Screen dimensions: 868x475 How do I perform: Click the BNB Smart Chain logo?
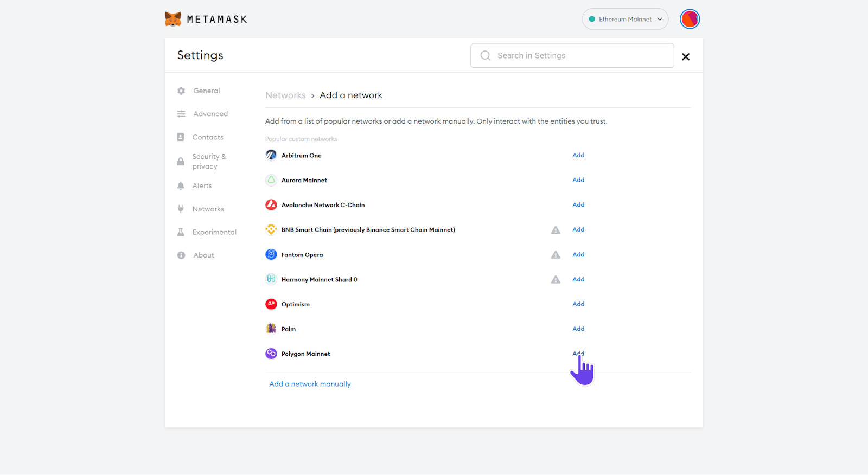coord(271,230)
